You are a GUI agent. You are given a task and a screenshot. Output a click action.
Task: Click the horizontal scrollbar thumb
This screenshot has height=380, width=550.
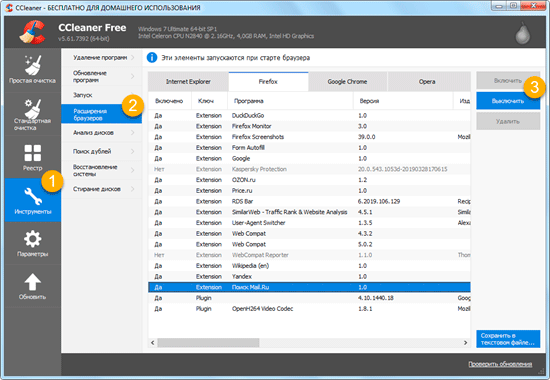[x=208, y=342]
